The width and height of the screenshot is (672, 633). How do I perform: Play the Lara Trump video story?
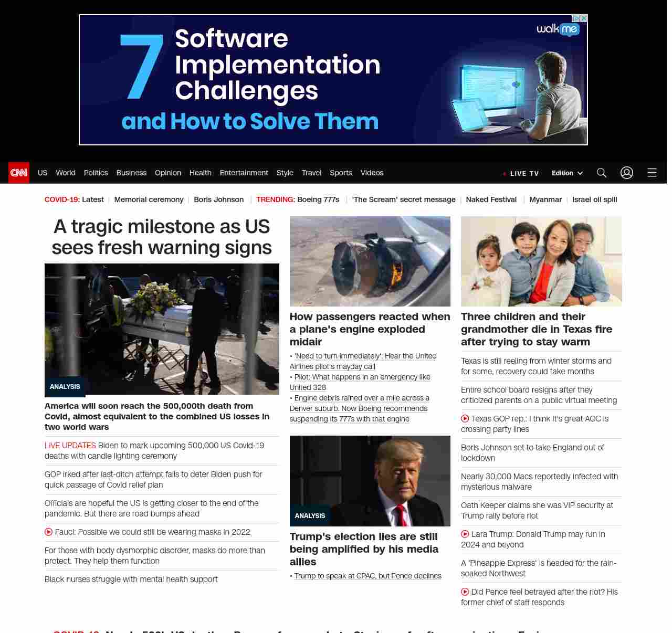tap(465, 534)
